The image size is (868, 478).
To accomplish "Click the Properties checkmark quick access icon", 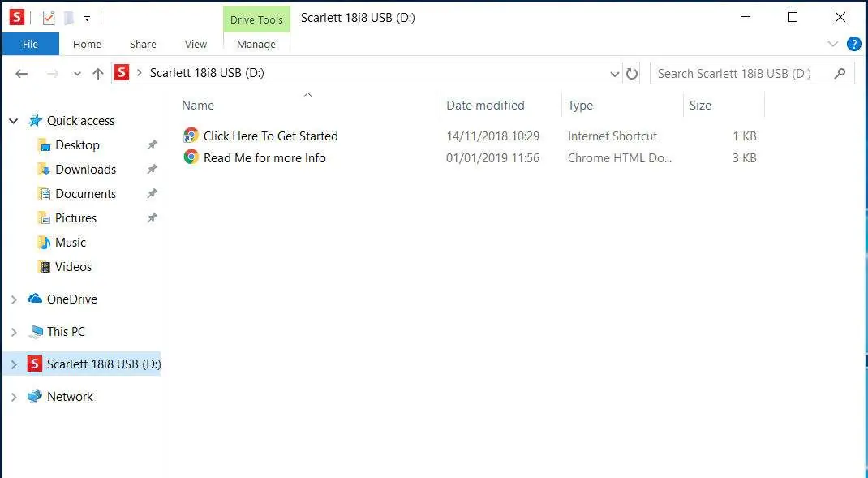I will [x=49, y=18].
